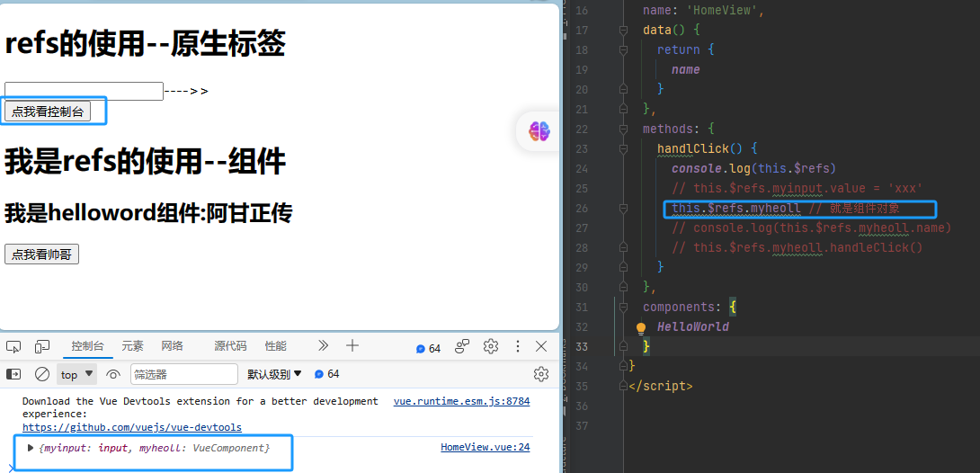Click the floating brain assistant icon
Viewport: 980px width, 473px height.
click(539, 131)
